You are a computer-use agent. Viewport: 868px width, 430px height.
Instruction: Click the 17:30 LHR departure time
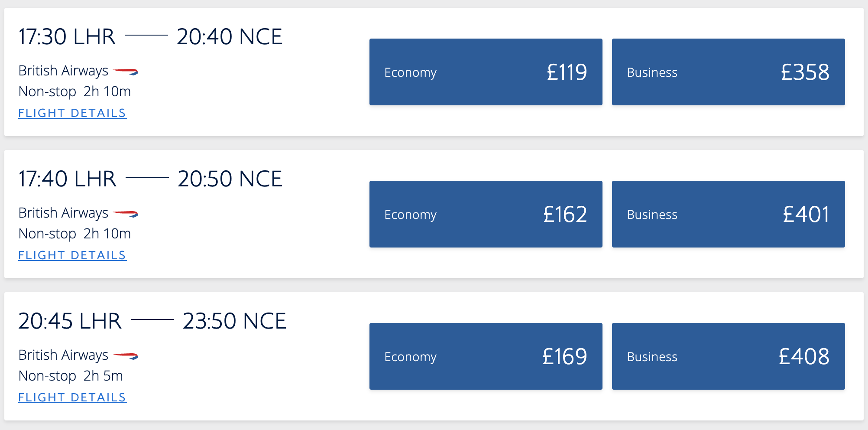pyautogui.click(x=67, y=36)
